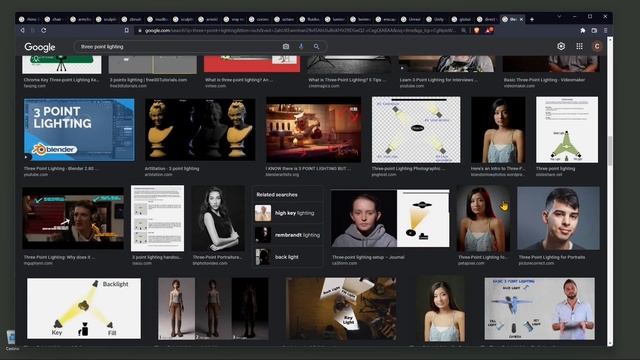Viewport: 640px width, 360px height.
Task: Open 'Learn 3 Point Lighting for Interviews' caption
Action: [x=438, y=80]
